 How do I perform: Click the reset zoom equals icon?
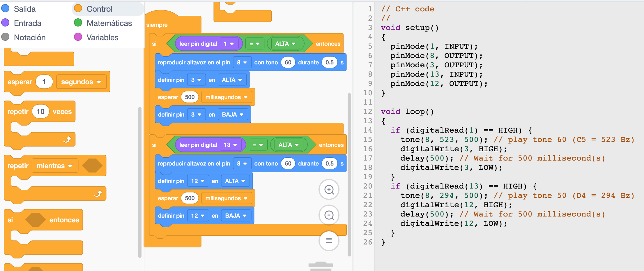coord(329,241)
